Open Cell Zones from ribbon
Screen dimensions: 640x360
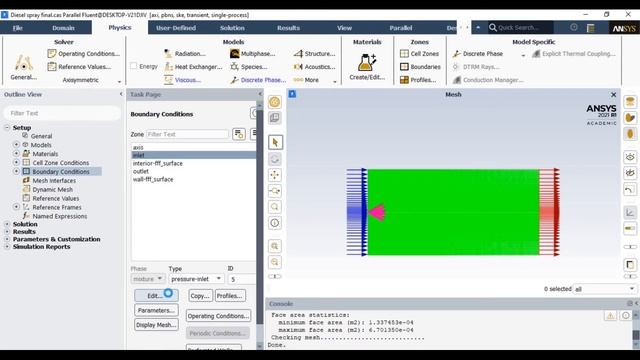[420, 53]
